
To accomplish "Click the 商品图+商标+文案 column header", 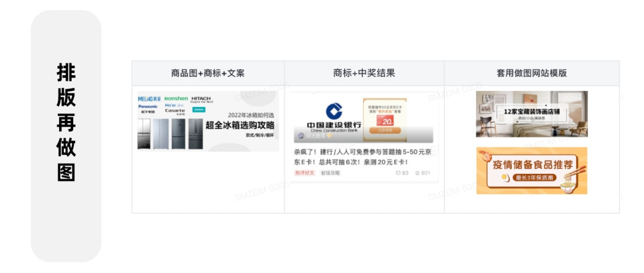I will click(208, 73).
